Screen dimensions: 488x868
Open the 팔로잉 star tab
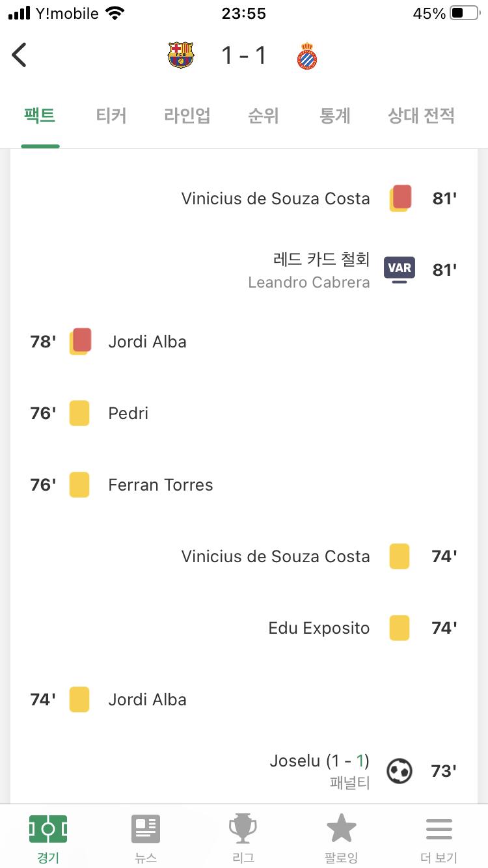tap(341, 838)
